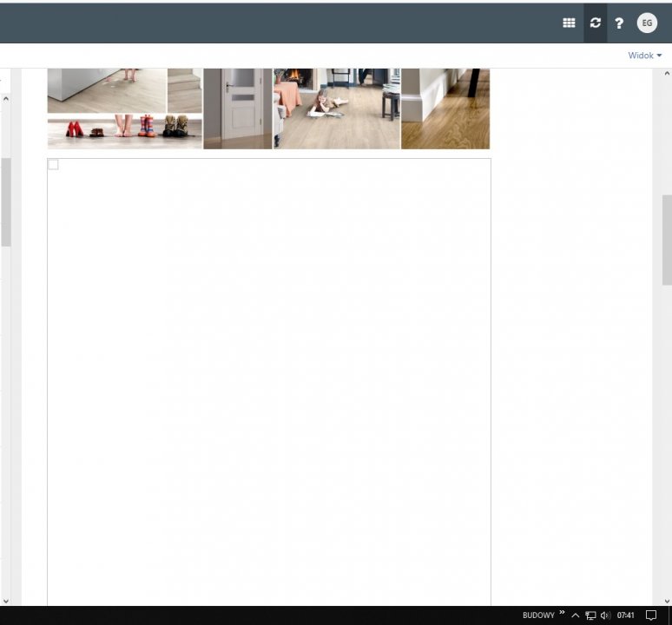
Task: Open help question mark icon
Action: pos(619,23)
